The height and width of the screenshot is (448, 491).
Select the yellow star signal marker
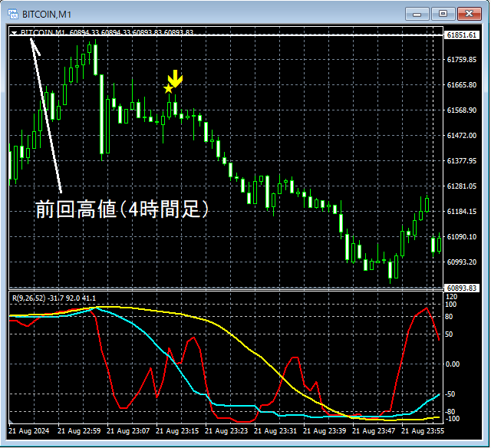pos(169,88)
